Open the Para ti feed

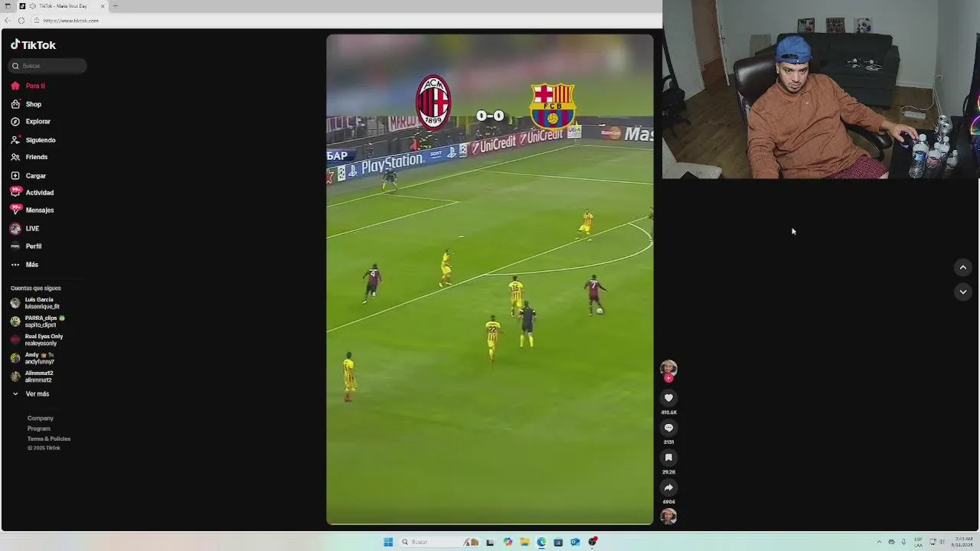coord(28,86)
